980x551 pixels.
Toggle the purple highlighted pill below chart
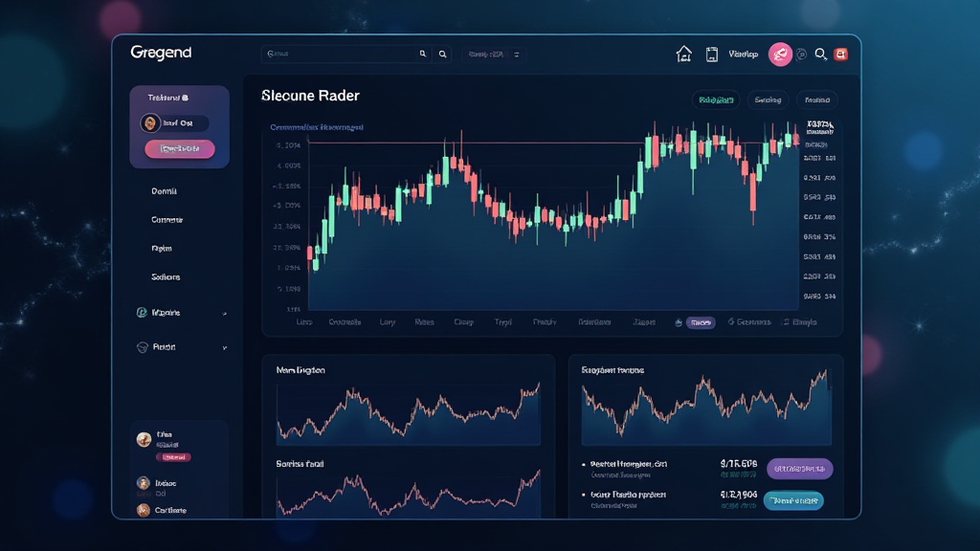(701, 323)
